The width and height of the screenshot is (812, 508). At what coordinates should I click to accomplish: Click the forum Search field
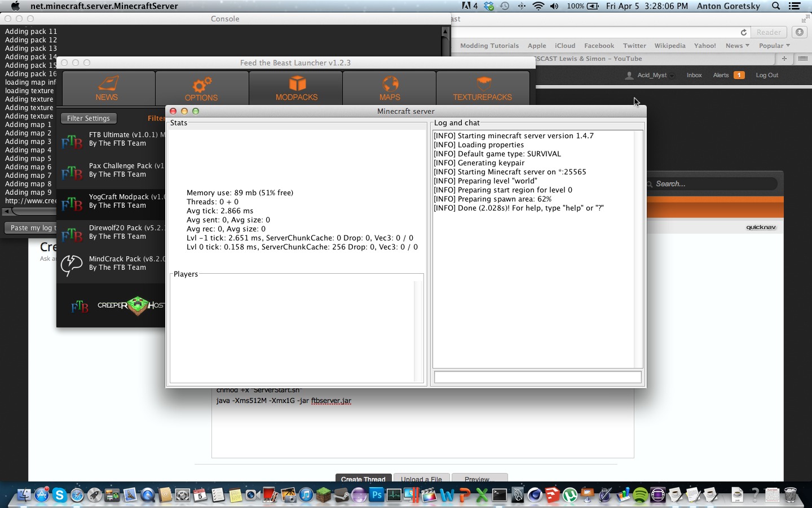coord(712,184)
